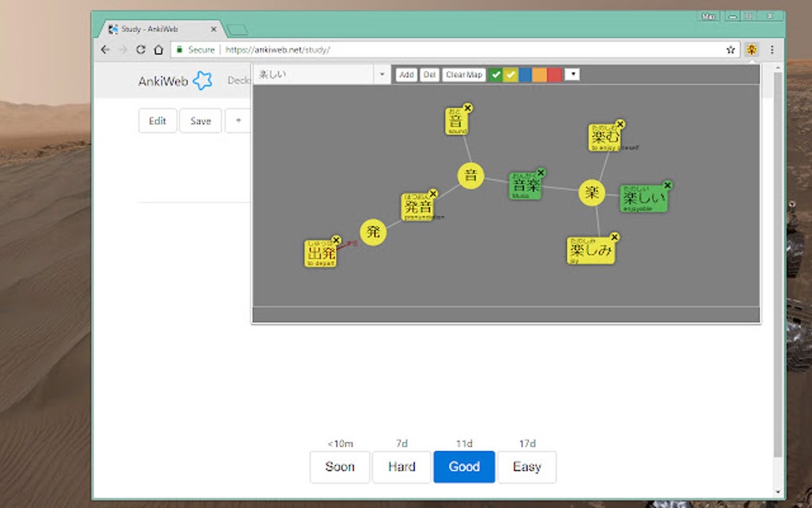Remove the 音 sound card with its X

pos(467,107)
